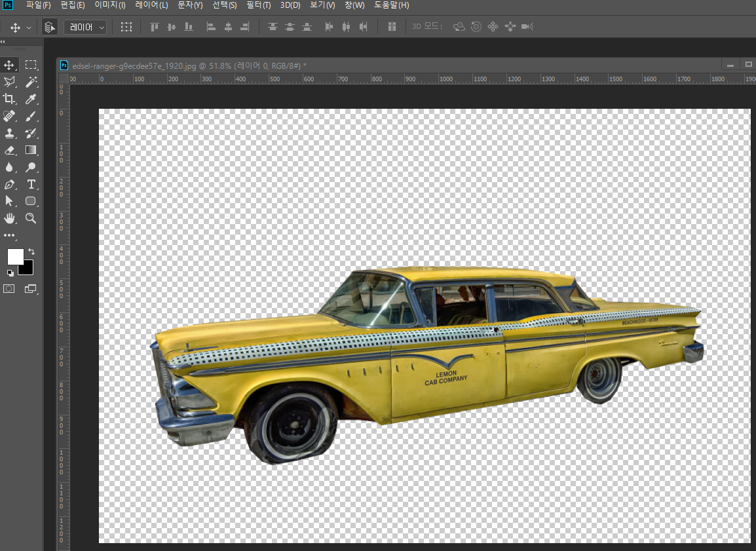756x551 pixels.
Task: Select the Eyedropper tool
Action: coord(31,99)
